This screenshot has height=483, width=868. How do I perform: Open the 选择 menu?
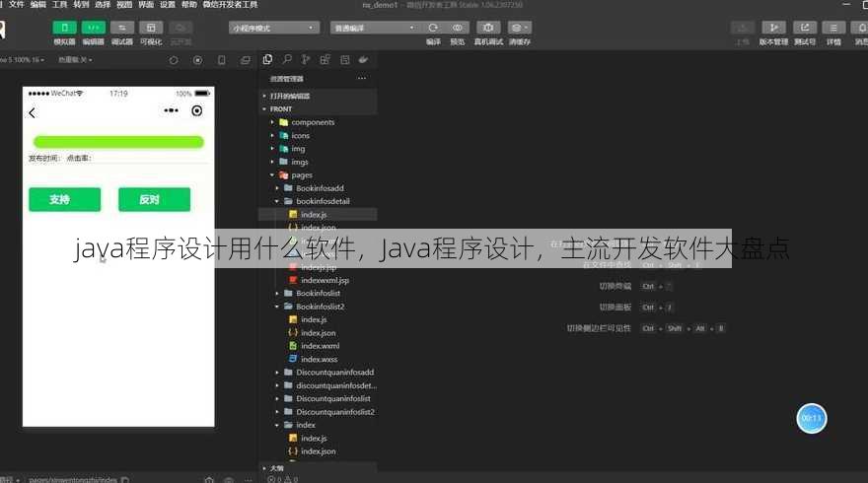pos(103,4)
